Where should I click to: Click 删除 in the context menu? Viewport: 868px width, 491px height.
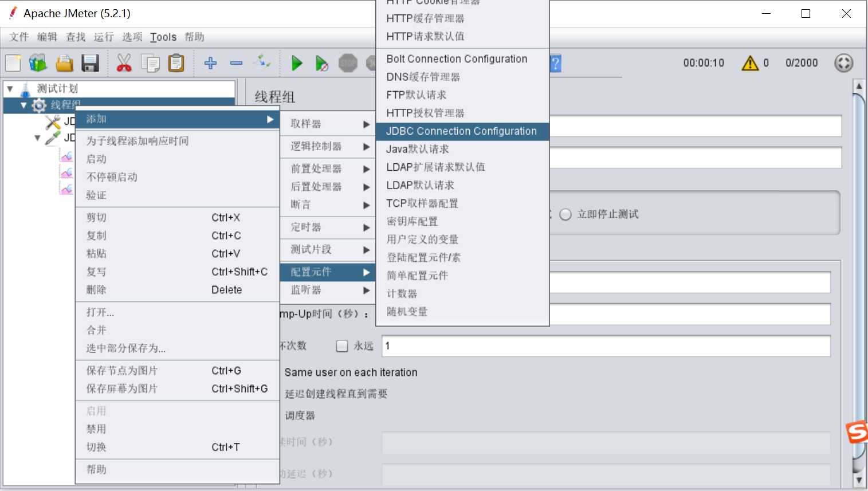pos(177,290)
